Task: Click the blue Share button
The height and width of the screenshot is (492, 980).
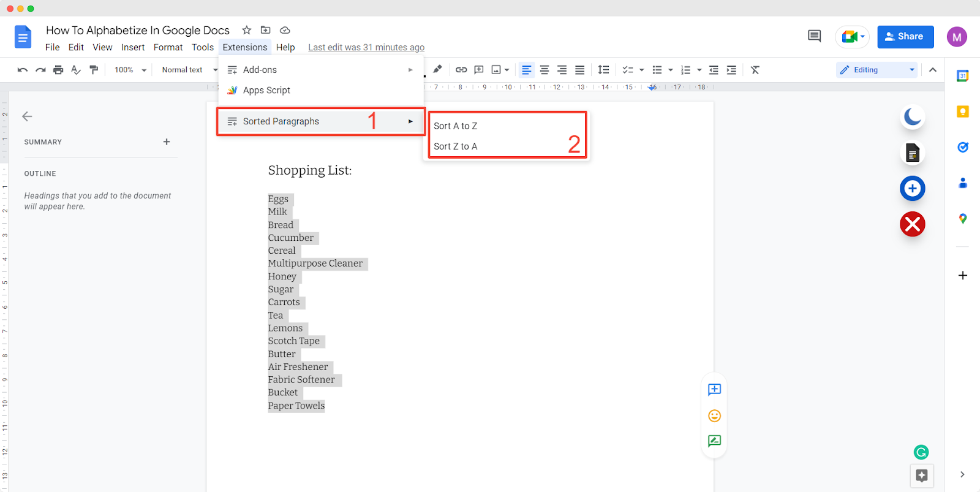Action: pyautogui.click(x=905, y=37)
